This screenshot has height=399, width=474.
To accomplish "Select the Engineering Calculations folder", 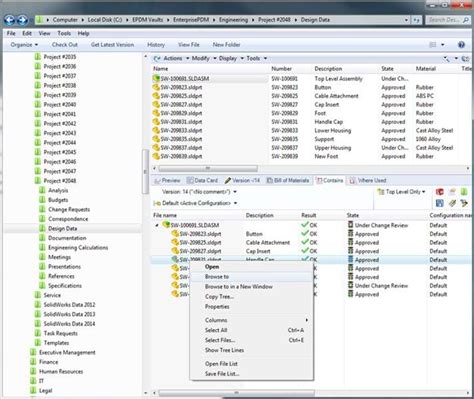I will 78,248.
